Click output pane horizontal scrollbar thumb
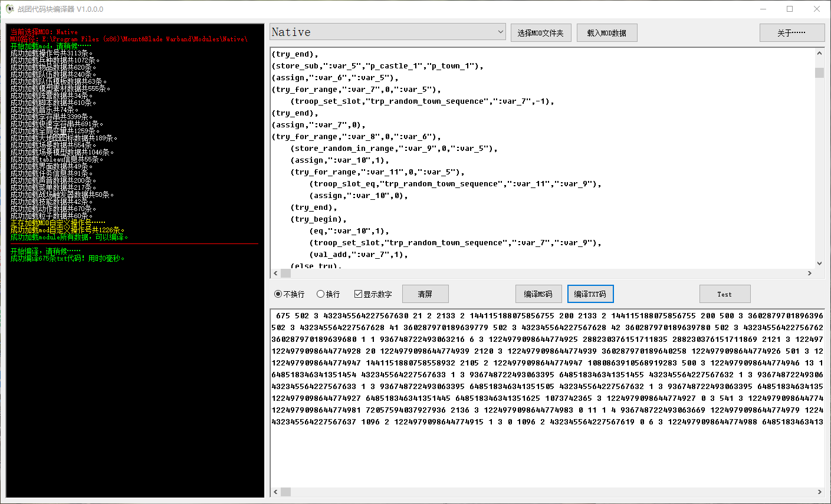Viewport: 831px width, 504px height. [x=286, y=492]
